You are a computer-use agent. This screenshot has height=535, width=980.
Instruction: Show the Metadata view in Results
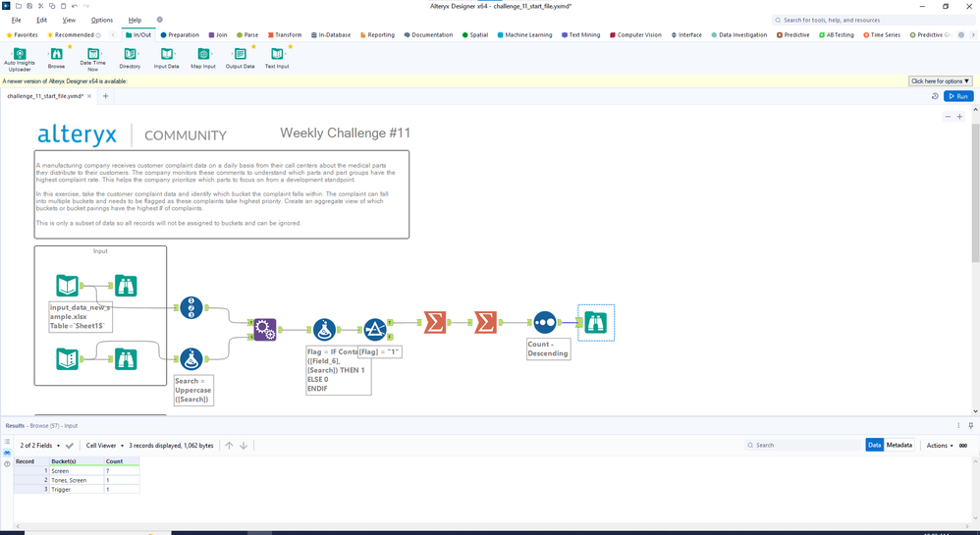(x=898, y=445)
